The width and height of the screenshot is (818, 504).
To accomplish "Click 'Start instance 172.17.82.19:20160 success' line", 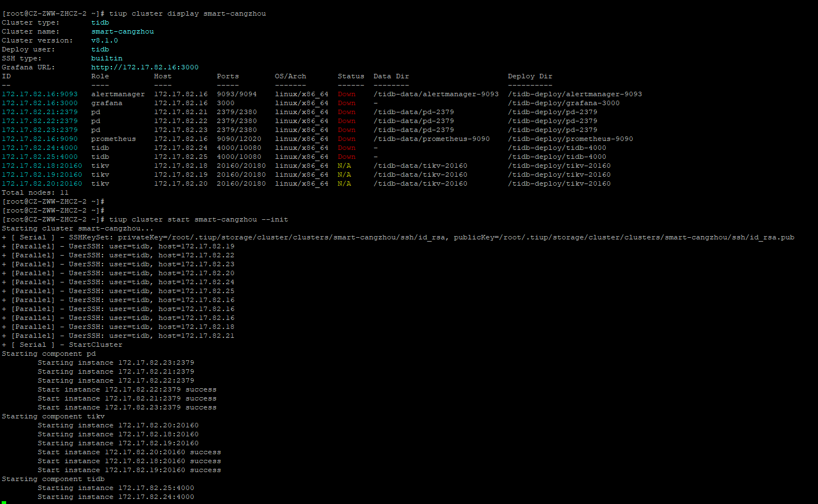I will (129, 470).
